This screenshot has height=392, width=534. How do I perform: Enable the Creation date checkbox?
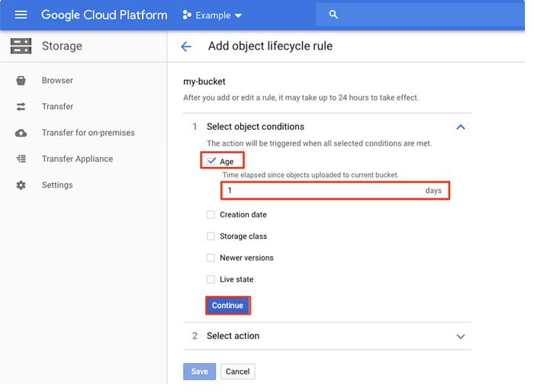coord(211,215)
